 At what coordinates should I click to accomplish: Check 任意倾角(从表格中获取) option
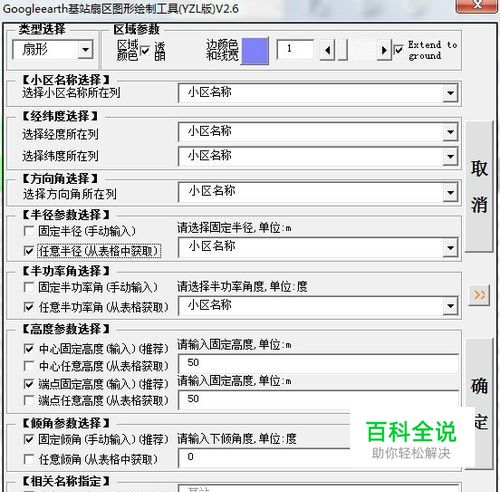coord(29,460)
